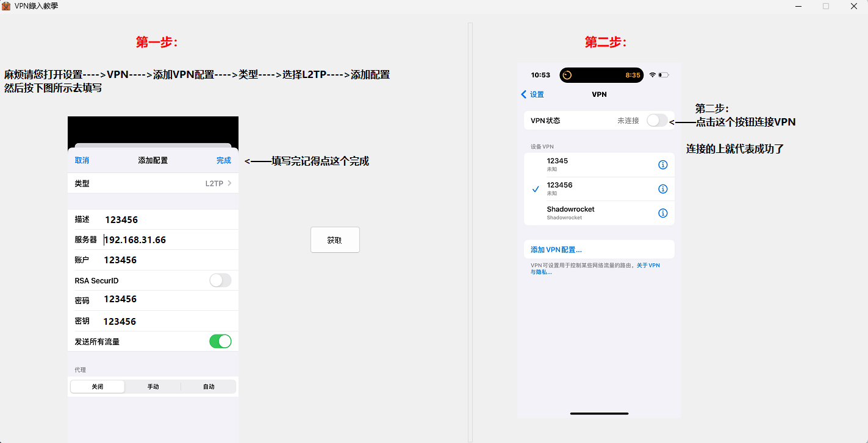Select the 12345 VPN row
The height and width of the screenshot is (443, 868).
599,165
